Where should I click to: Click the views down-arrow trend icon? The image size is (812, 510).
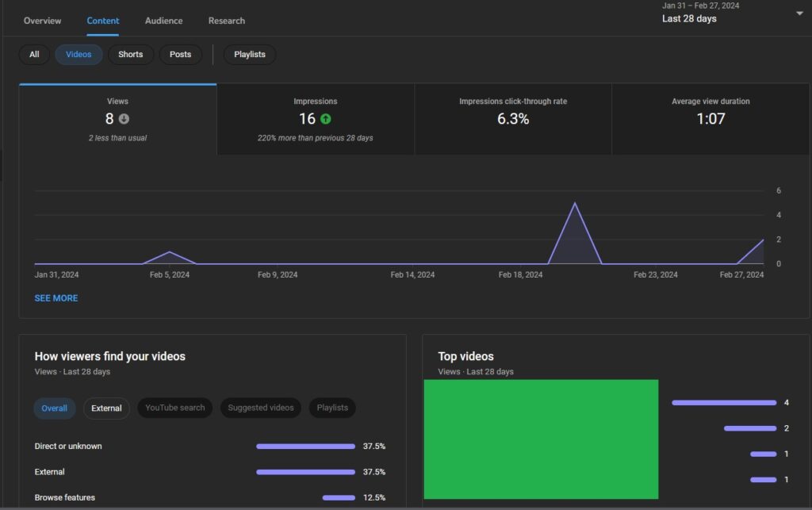coord(124,119)
